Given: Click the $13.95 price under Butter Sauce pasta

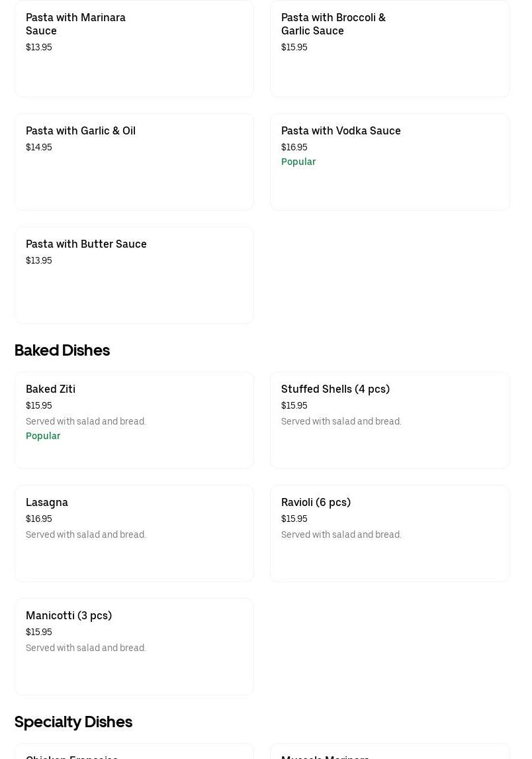Looking at the screenshot, I should coord(39,261).
